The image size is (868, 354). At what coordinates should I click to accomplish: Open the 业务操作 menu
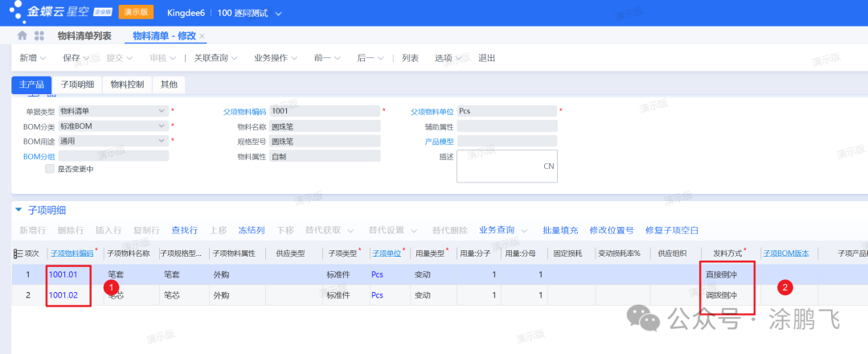click(x=276, y=58)
